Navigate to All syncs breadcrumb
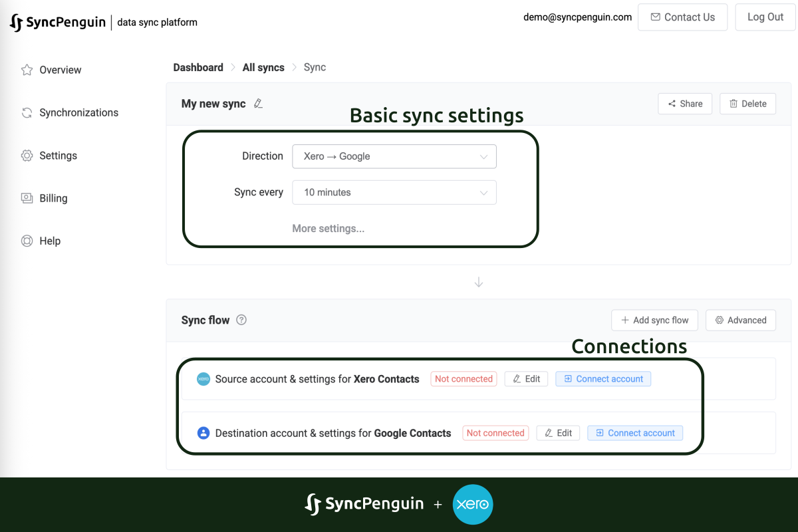The image size is (798, 532). click(263, 67)
